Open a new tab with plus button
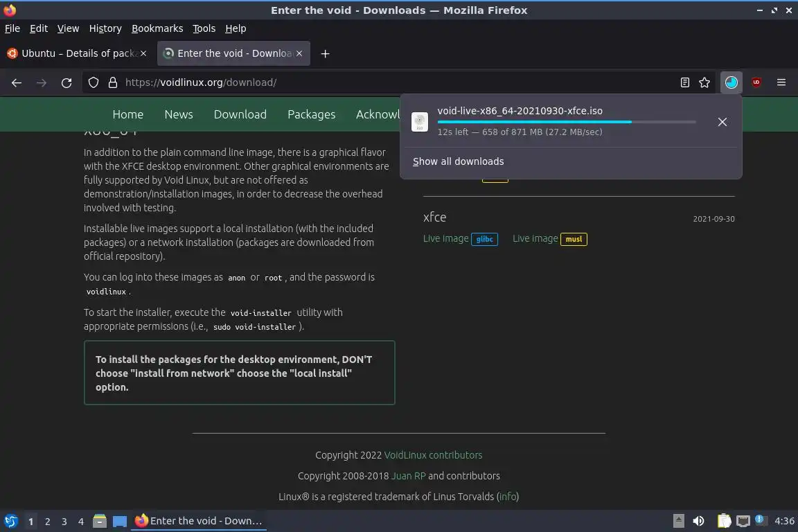 325,53
